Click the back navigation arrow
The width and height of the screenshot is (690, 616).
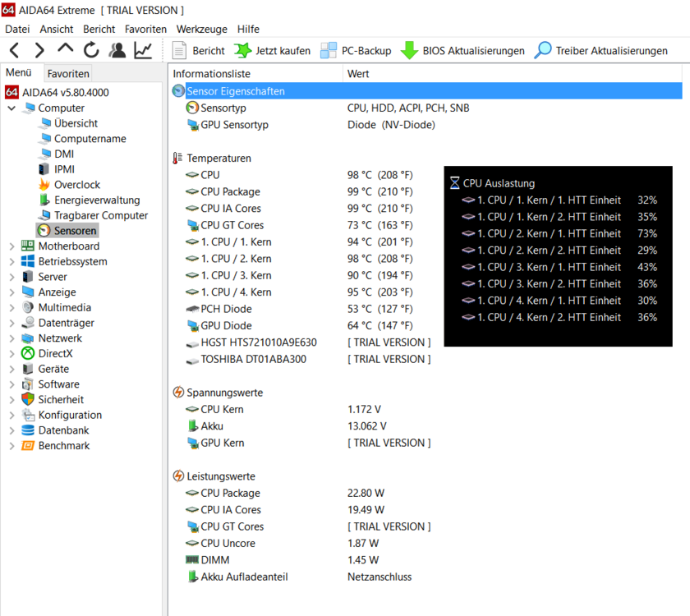tap(15, 51)
